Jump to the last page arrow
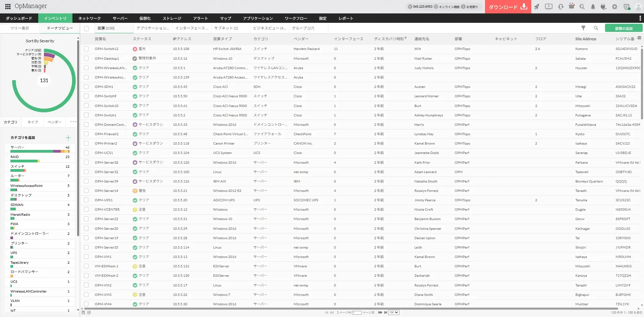The height and width of the screenshot is (317, 644). click(x=386, y=312)
